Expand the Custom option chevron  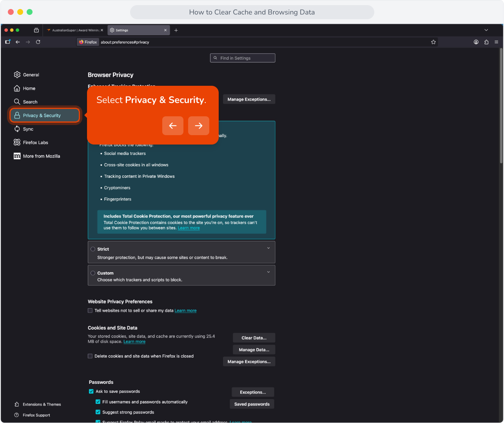pos(268,272)
